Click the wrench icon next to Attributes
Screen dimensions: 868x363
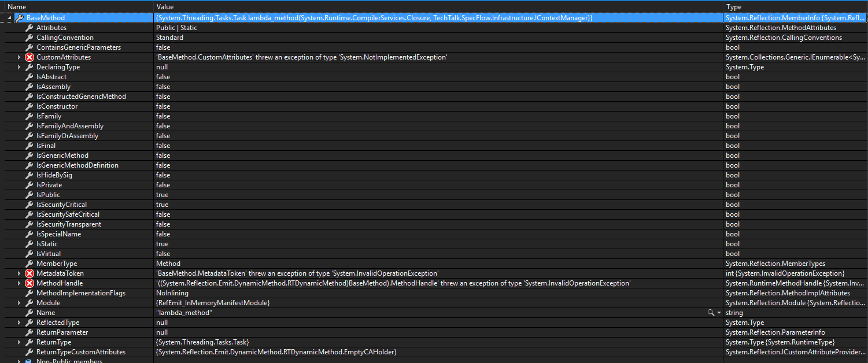pos(29,28)
